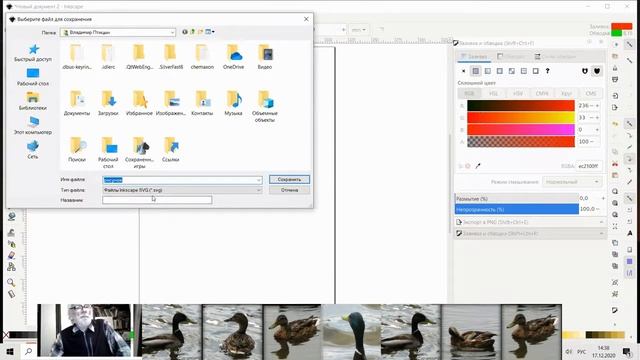Open Libraries (Библиотеки) sidebar location
640x360 pixels.
(x=33, y=101)
